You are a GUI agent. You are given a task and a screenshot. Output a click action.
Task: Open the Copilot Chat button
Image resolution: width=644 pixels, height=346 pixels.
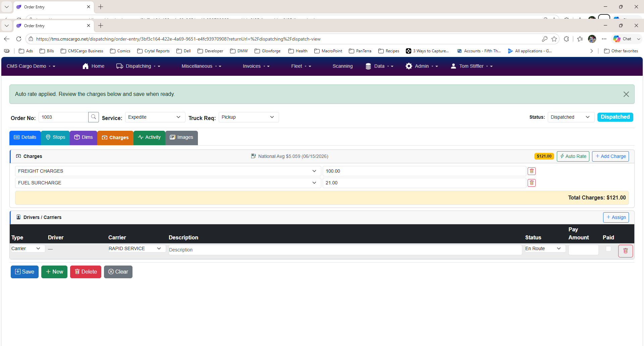pyautogui.click(x=623, y=39)
